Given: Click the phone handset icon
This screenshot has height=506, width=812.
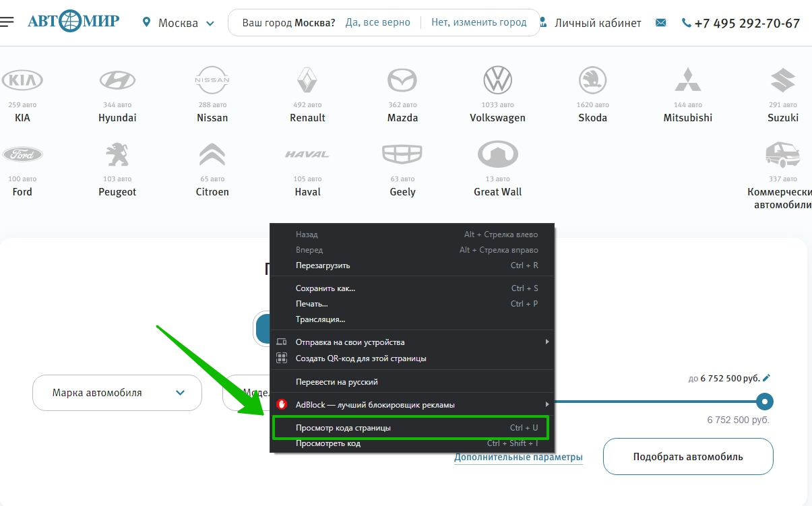Looking at the screenshot, I should point(687,23).
